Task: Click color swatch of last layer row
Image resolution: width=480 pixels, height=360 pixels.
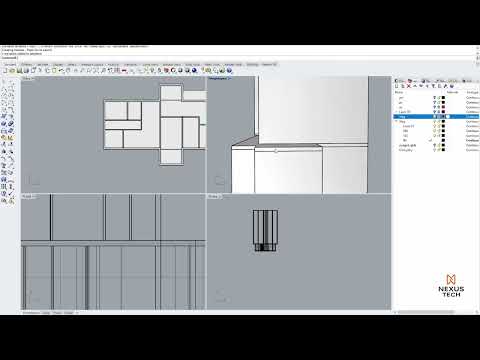Action: pyautogui.click(x=443, y=150)
